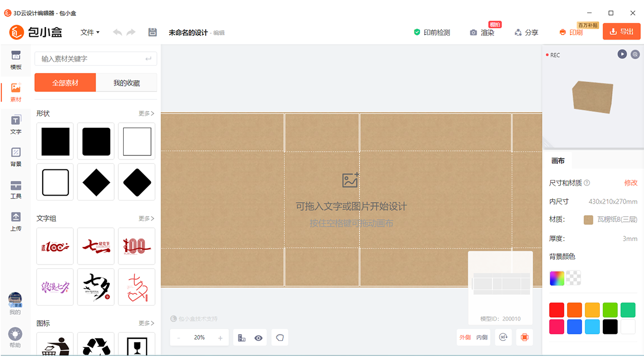Toggle visibility with the eye icon
Screen dimensions: 644x362
259,338
